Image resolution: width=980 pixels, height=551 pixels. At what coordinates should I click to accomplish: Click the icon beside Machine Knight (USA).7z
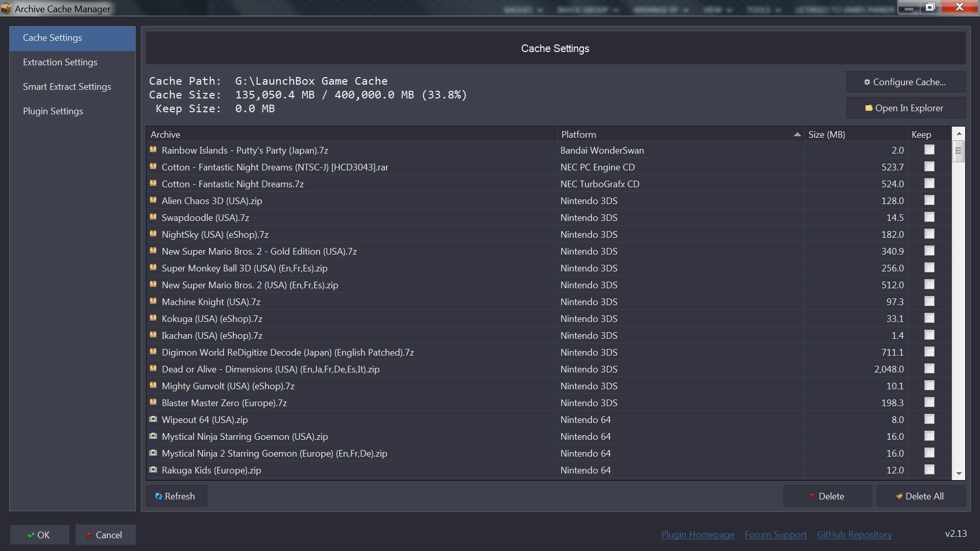tap(153, 301)
